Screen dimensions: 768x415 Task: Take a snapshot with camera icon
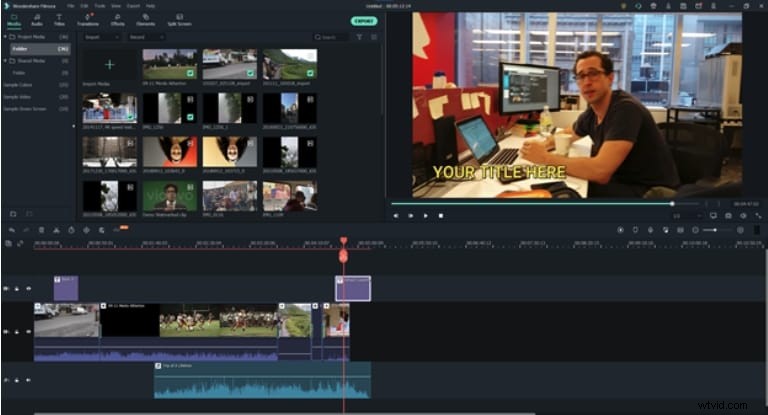click(726, 215)
